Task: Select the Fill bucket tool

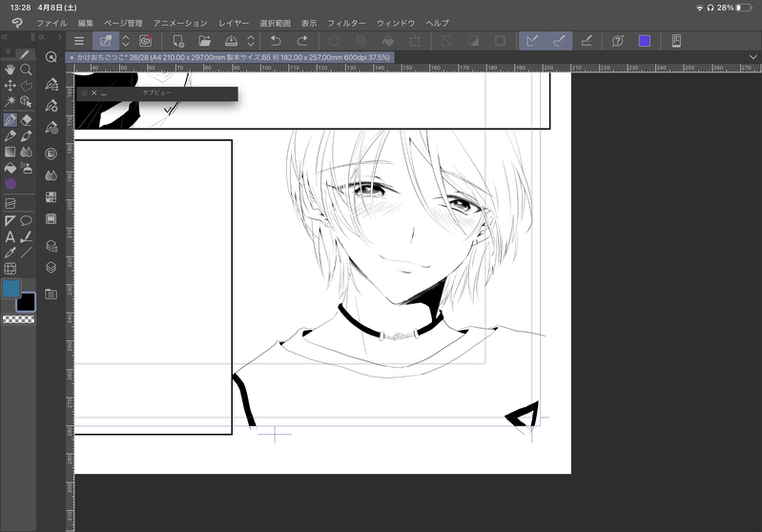Action: click(x=10, y=168)
